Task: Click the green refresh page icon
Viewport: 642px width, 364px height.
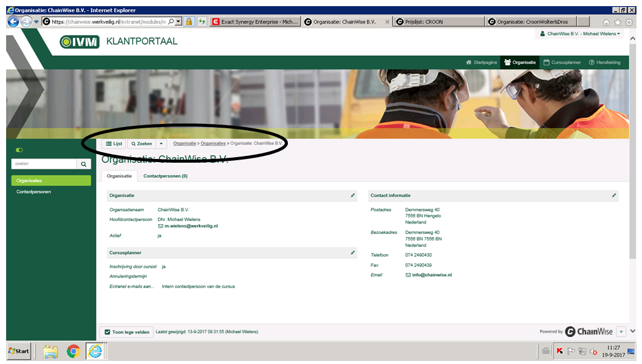Action: (202, 21)
